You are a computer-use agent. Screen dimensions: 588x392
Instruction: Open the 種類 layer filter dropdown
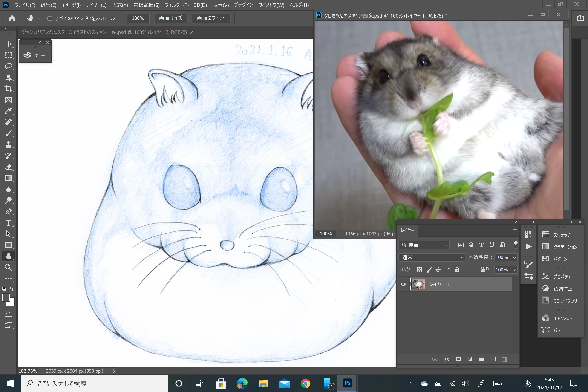click(x=424, y=245)
